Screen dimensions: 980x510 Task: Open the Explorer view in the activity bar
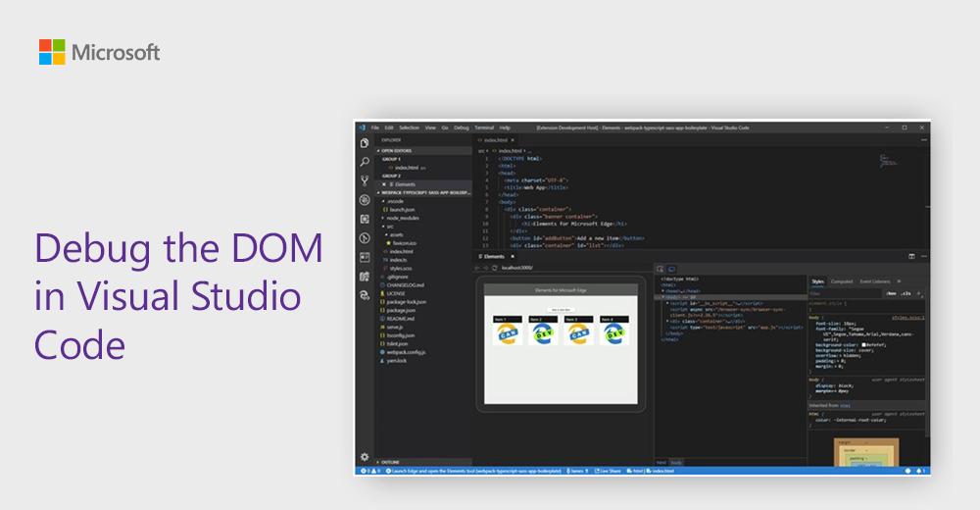coord(365,143)
